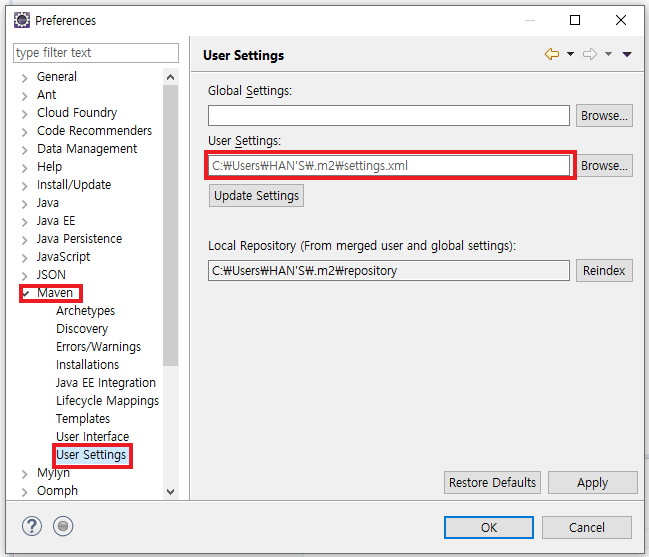The image size is (649, 557).
Task: Open the view menu triangle icon
Action: click(627, 54)
